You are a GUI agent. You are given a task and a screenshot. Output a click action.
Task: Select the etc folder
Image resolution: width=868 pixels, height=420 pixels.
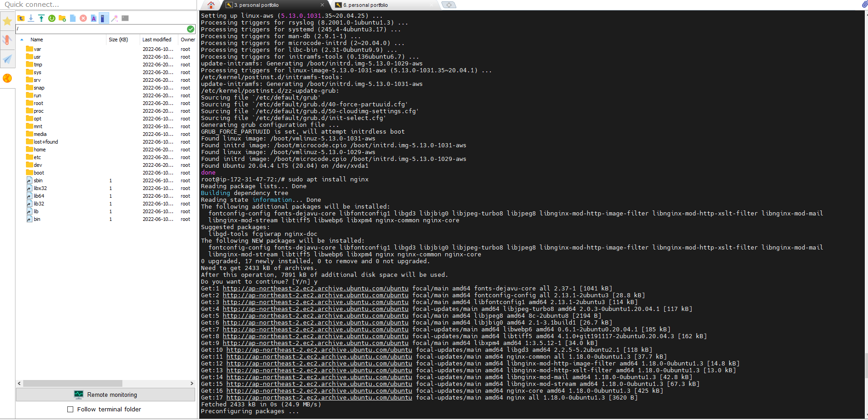(37, 157)
